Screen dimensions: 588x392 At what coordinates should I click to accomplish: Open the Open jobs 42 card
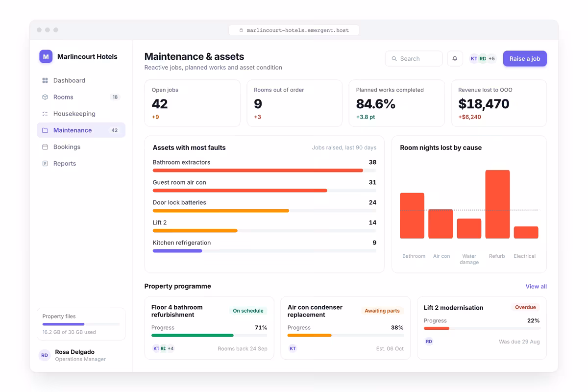tap(193, 103)
